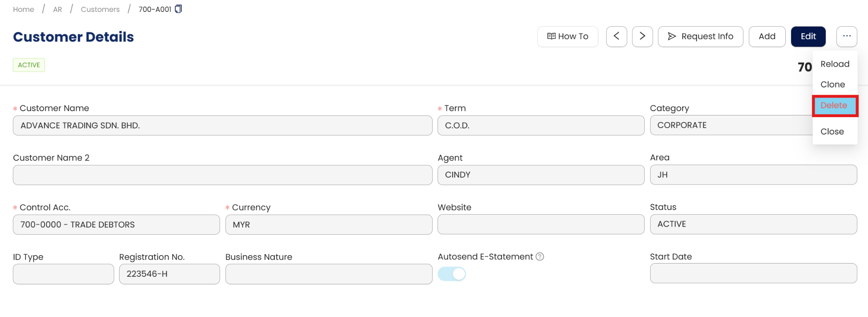Image resolution: width=868 pixels, height=317 pixels.
Task: Choose Clone from the actions menu
Action: 832,84
